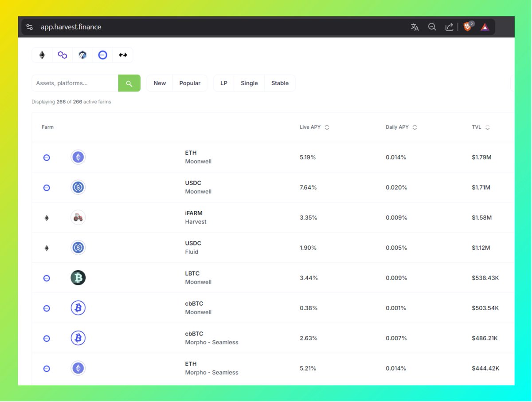Click the two-arrows chain filter icon
This screenshot has height=402, width=532.
123,55
